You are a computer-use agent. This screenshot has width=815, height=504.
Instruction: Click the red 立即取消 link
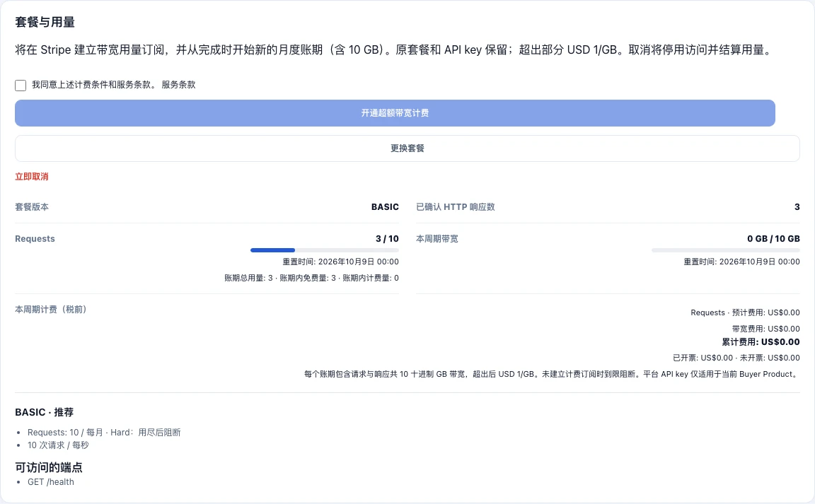[x=32, y=177]
